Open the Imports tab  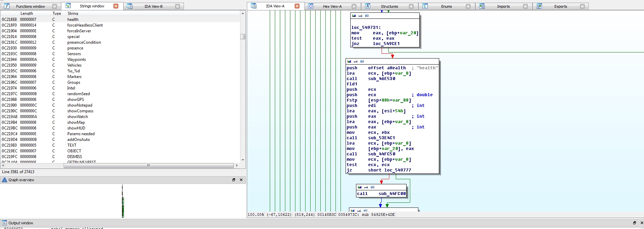[503, 6]
